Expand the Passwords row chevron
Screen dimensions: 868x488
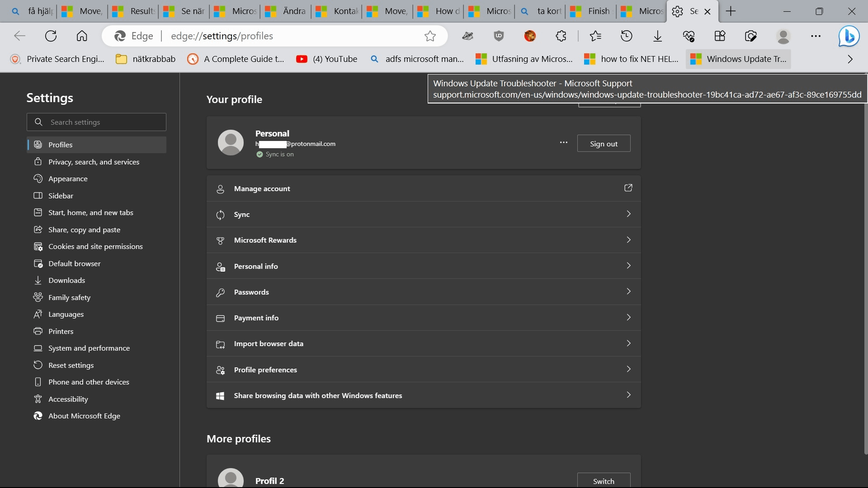[x=628, y=292]
